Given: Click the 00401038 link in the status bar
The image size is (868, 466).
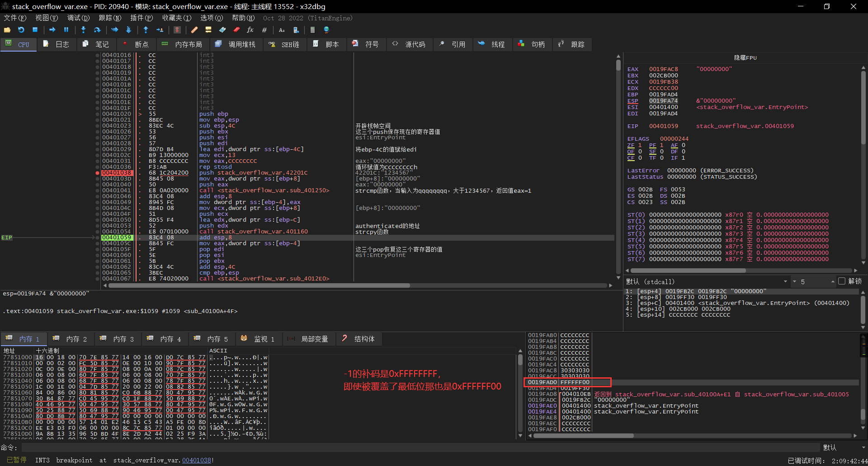Looking at the screenshot, I should coord(196,460).
